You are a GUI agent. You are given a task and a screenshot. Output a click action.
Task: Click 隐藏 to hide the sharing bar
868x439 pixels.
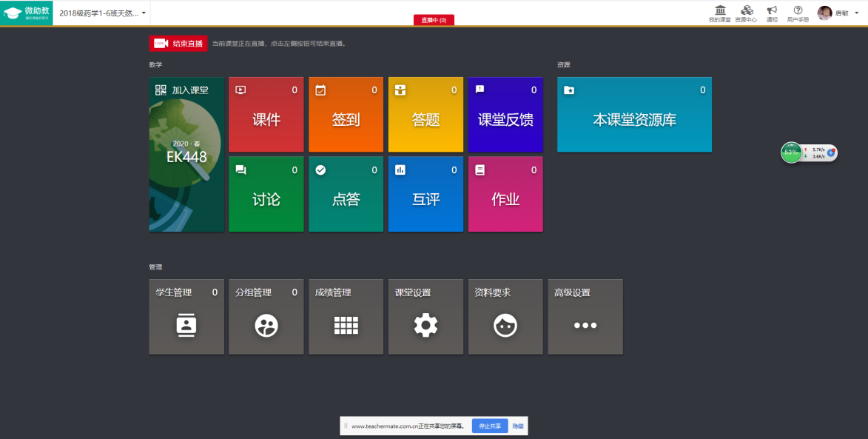[518, 426]
